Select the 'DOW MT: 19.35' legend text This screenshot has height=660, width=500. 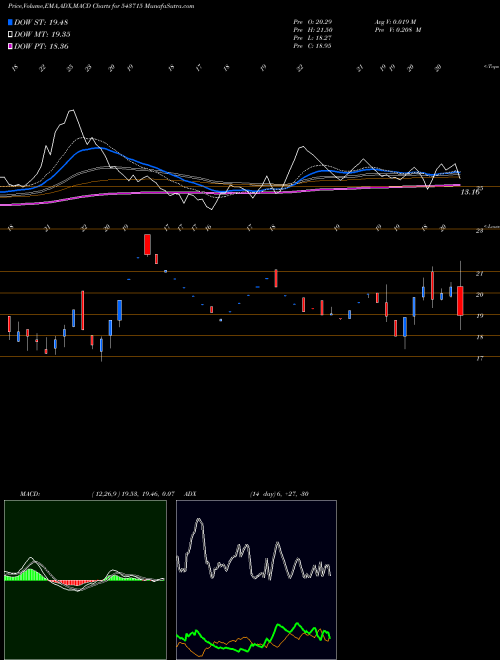(42, 35)
